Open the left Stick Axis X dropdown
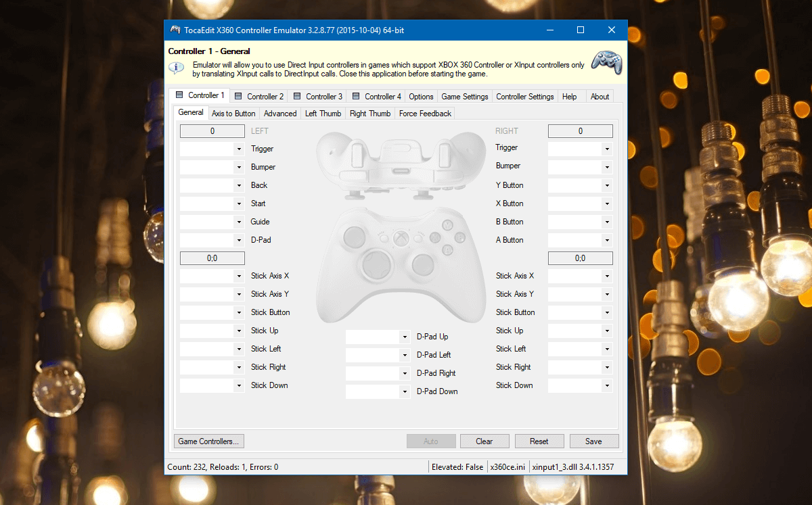This screenshot has height=505, width=812. click(239, 276)
